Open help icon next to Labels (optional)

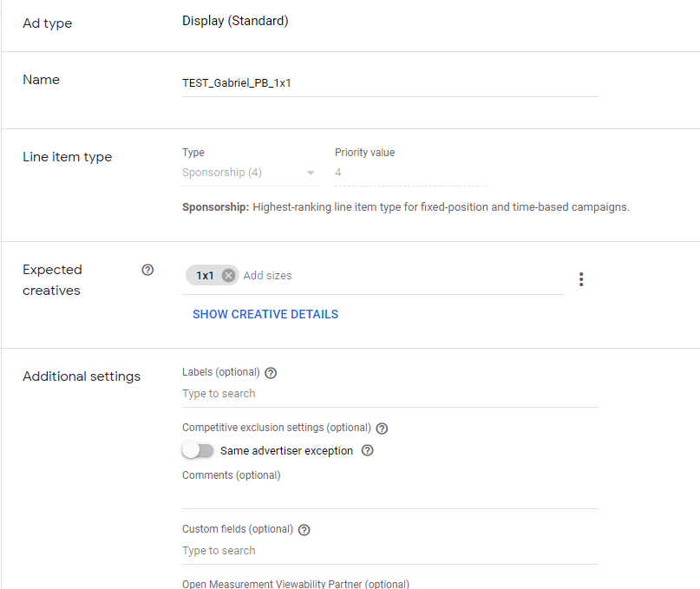tap(271, 373)
